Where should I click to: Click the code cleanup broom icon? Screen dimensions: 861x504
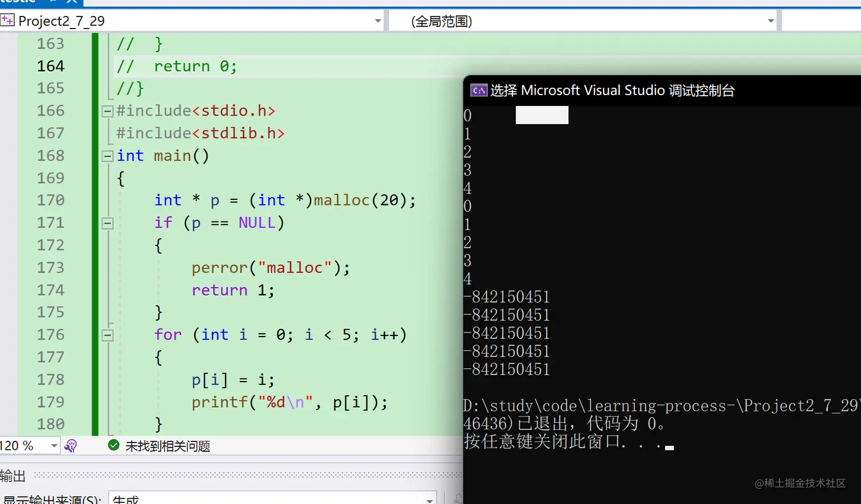click(x=71, y=445)
